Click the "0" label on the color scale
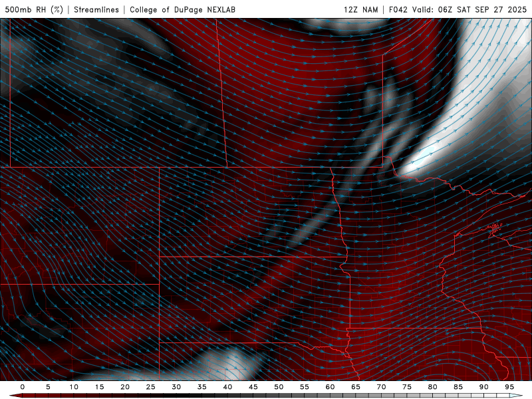Viewport: 532px width, 399px height. point(23,387)
